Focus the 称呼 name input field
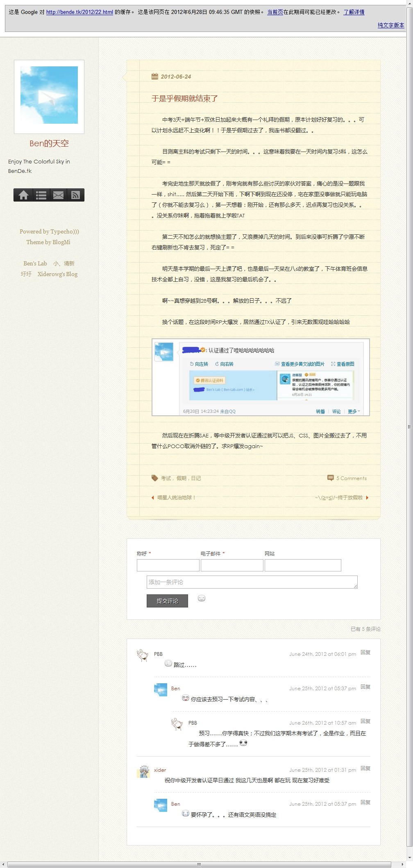Viewport: 413px width, 868px height. coord(168,565)
